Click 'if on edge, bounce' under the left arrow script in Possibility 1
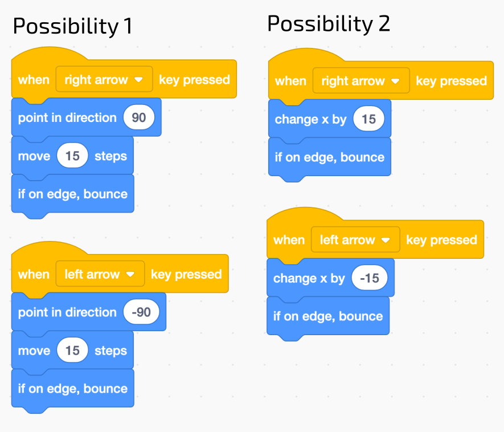 coord(72,389)
